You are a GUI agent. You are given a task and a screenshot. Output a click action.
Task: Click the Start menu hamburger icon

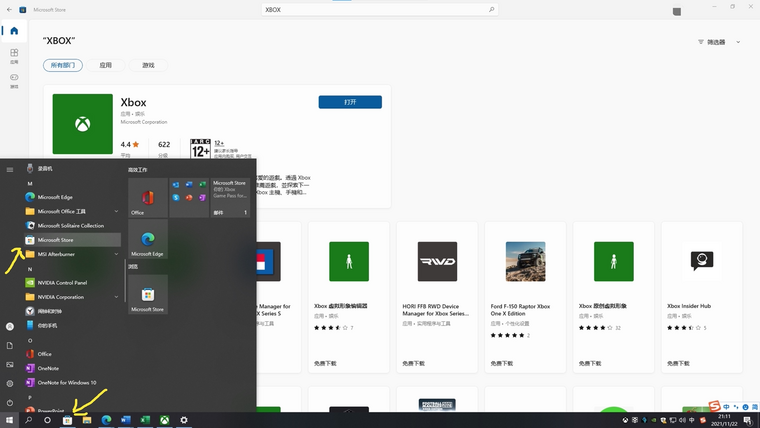[x=10, y=169]
